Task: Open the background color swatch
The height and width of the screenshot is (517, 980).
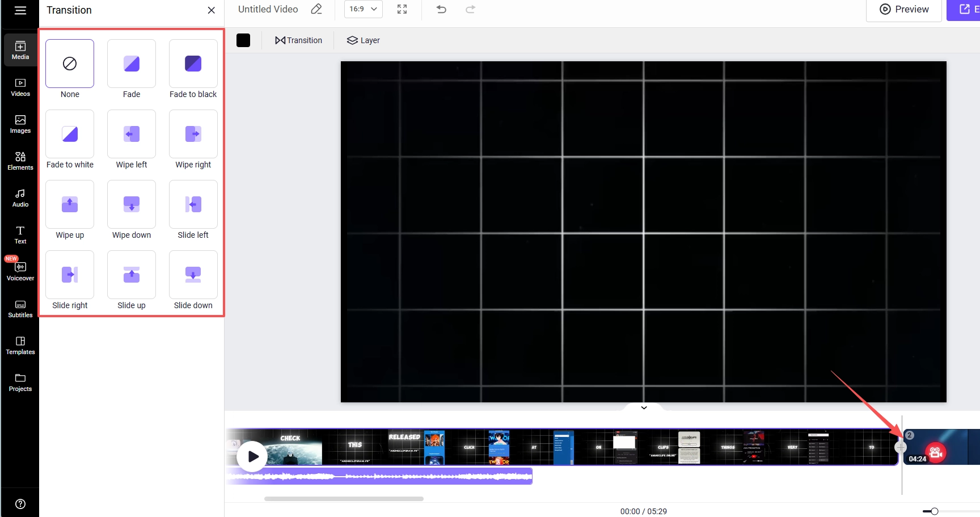Action: (x=243, y=40)
